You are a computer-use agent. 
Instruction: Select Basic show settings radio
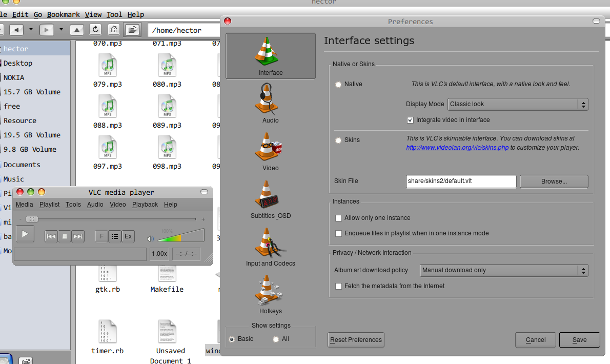(232, 339)
